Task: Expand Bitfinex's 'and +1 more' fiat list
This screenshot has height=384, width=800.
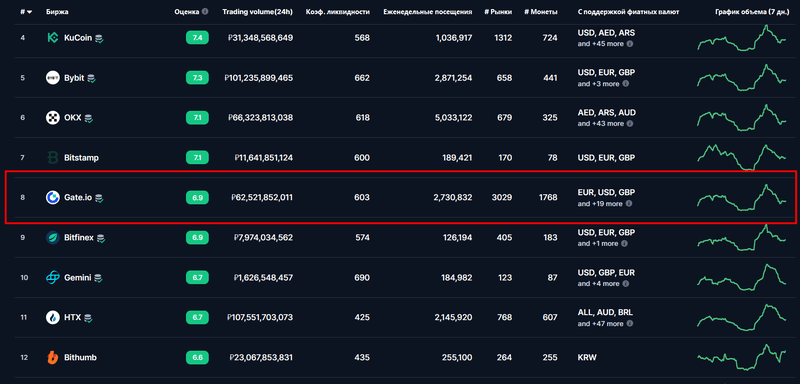Action: pos(598,243)
